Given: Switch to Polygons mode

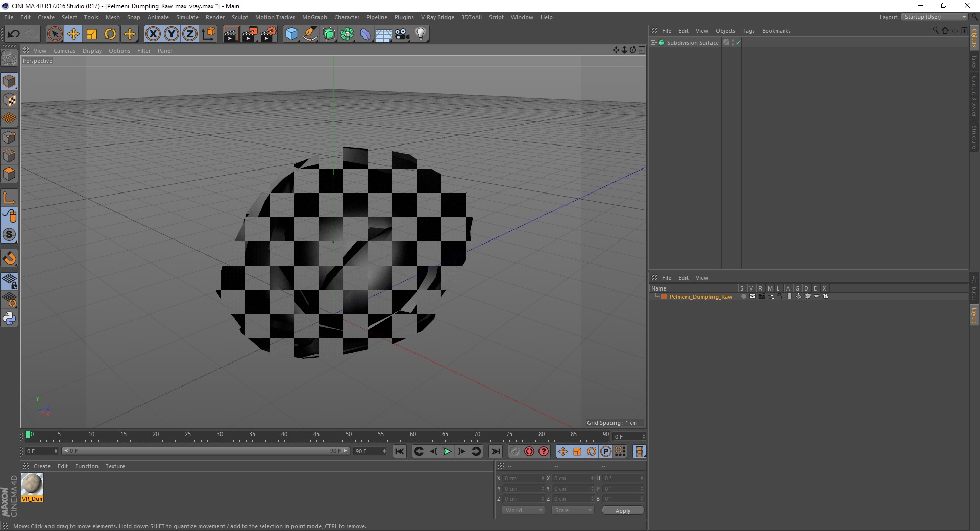Looking at the screenshot, I should tap(9, 174).
